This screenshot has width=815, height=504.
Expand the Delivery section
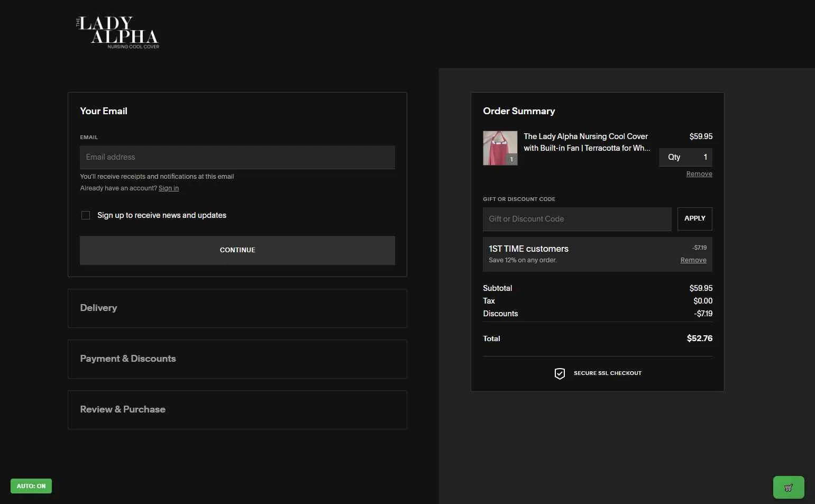click(237, 308)
